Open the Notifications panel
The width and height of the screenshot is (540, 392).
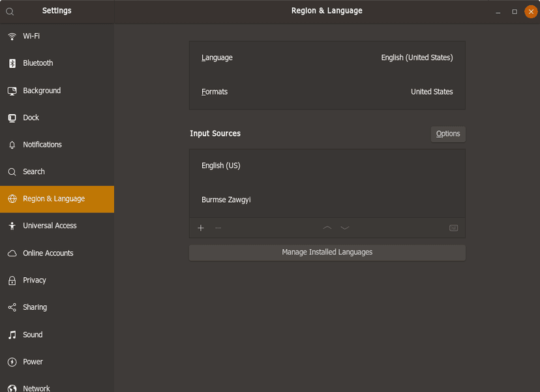click(x=57, y=145)
